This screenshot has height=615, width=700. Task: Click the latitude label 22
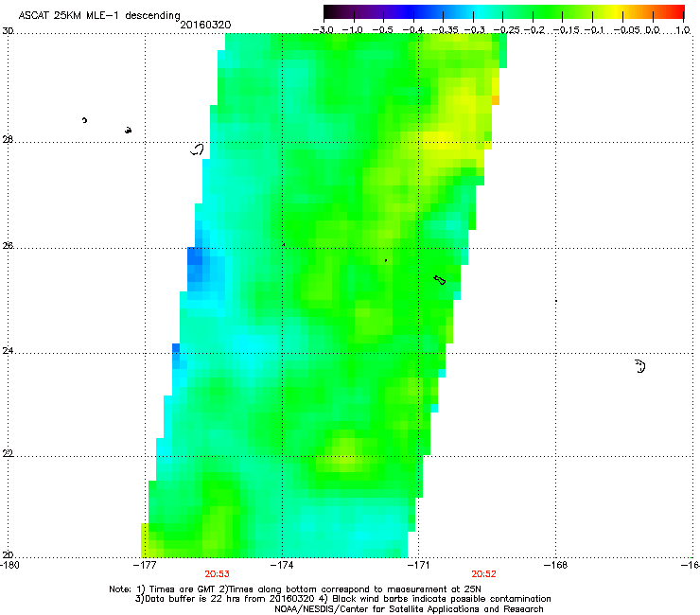pyautogui.click(x=8, y=454)
